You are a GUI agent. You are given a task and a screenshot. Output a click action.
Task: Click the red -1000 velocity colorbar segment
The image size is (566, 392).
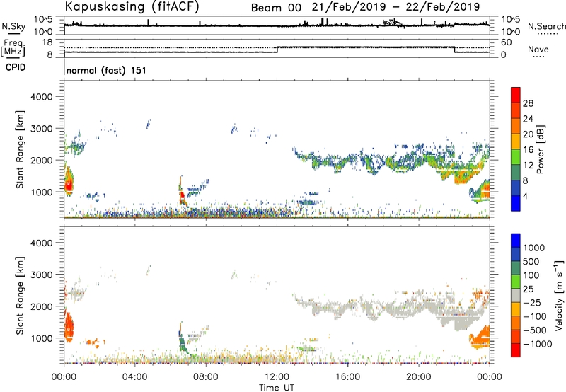pyautogui.click(x=516, y=350)
